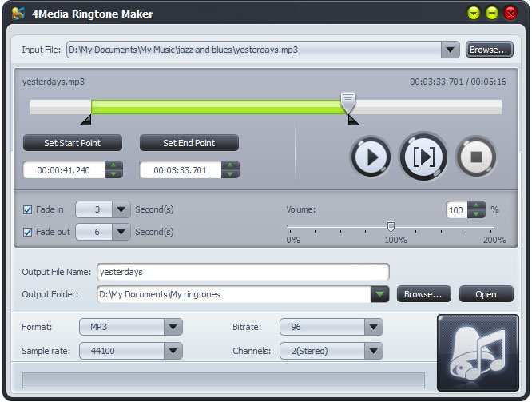The height and width of the screenshot is (402, 532).
Task: Expand the Output Folder dropdown
Action: click(x=379, y=294)
